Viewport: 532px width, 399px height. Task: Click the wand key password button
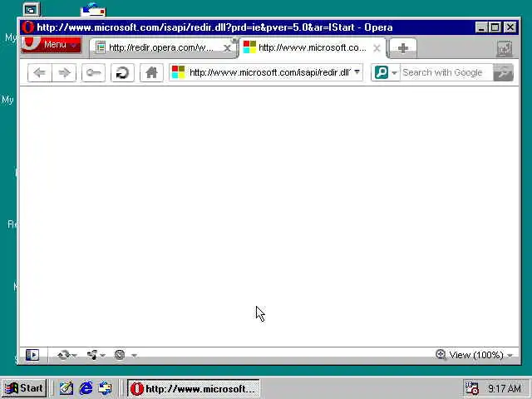point(93,72)
